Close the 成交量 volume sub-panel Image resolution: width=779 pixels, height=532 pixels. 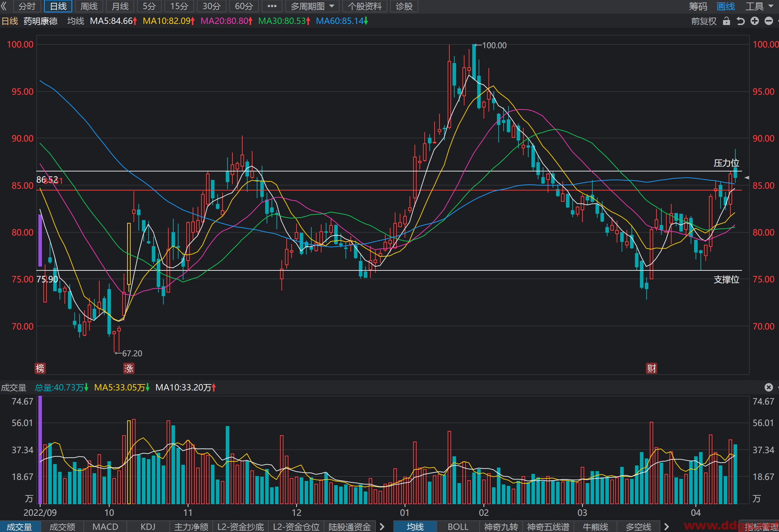pyautogui.click(x=769, y=387)
